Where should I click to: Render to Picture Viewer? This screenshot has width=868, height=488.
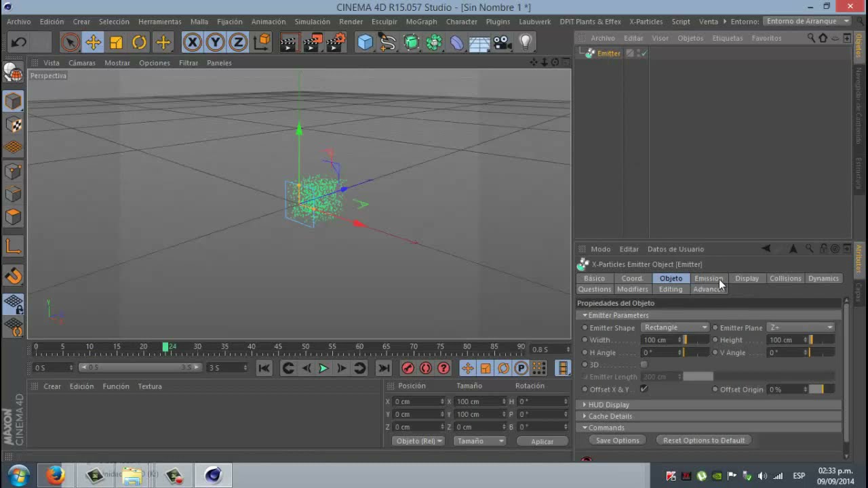312,43
